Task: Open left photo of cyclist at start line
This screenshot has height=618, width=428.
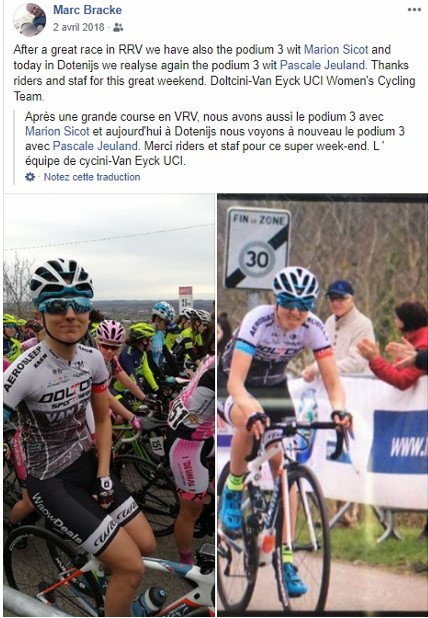Action: pos(109,405)
